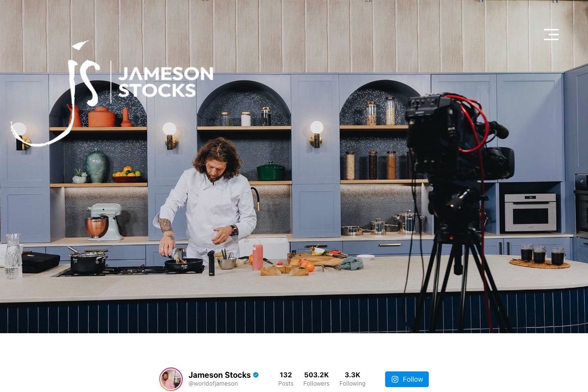The width and height of the screenshot is (588, 392).
Task: Click the JAMESON STOCKS wordmark
Action: point(165,82)
